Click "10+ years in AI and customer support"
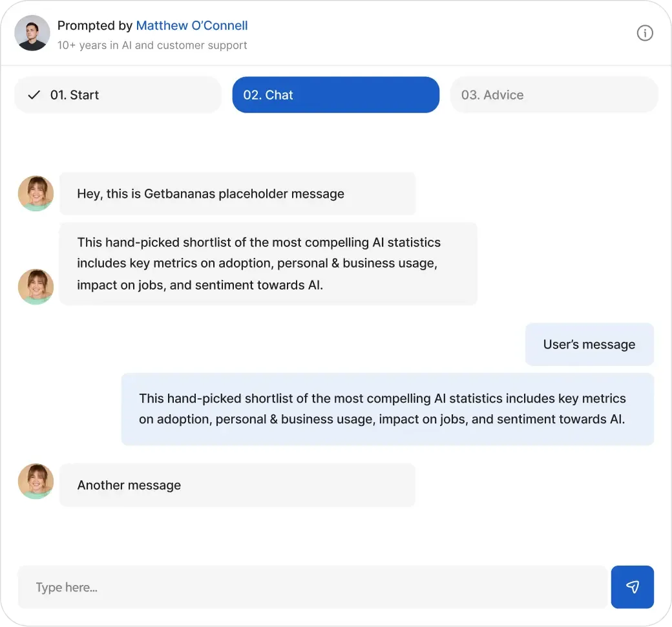The height and width of the screenshot is (627, 672). [152, 45]
